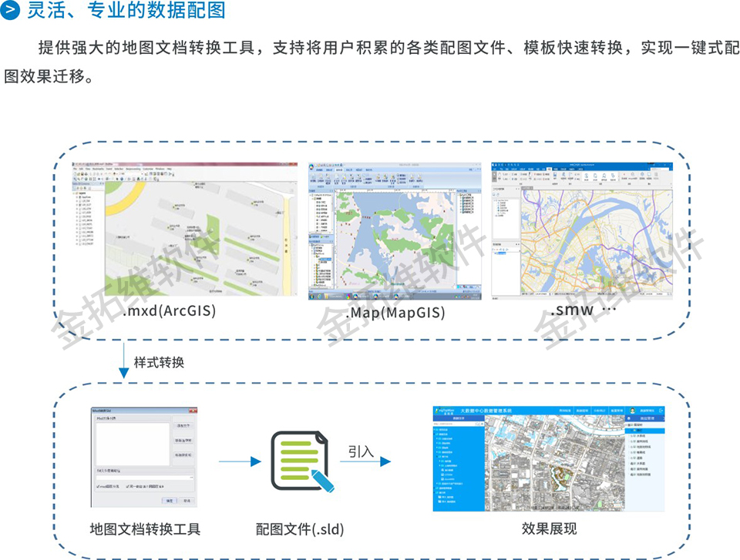Click the output path input field in the converter dialog
This screenshot has height=560, width=740.
(x=140, y=477)
